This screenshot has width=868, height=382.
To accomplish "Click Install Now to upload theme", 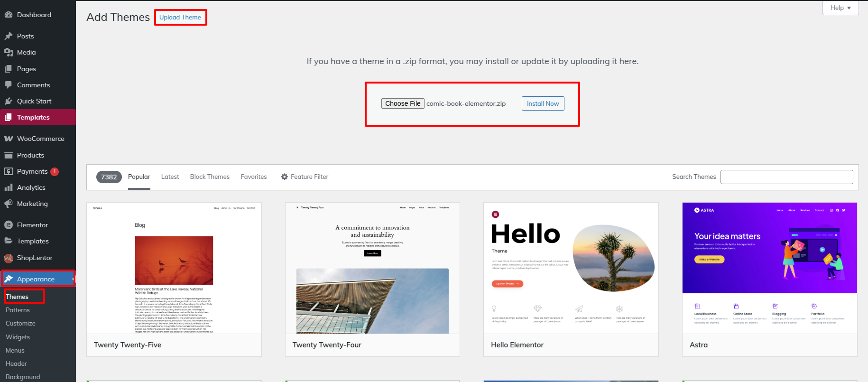I will point(543,103).
